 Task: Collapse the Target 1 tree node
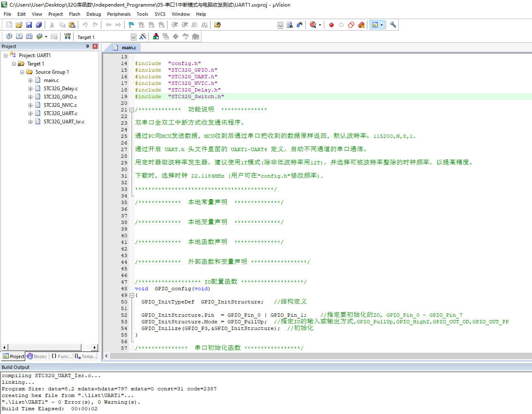coord(14,64)
